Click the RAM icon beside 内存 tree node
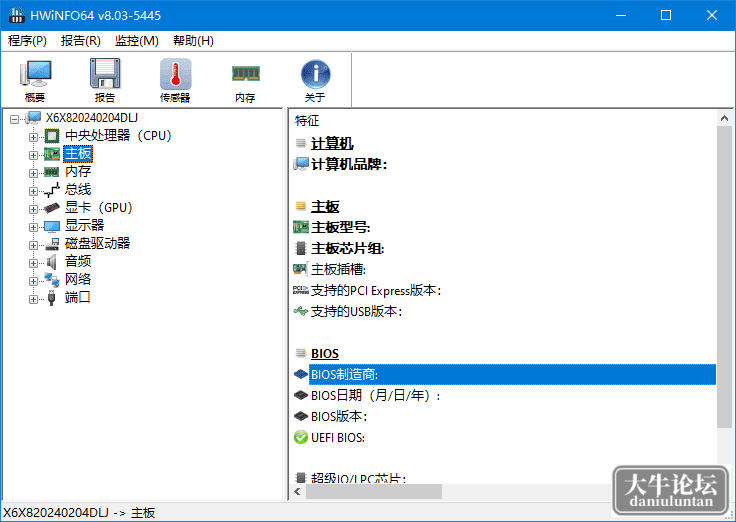Screen dimensions: 736x522 pos(52,172)
